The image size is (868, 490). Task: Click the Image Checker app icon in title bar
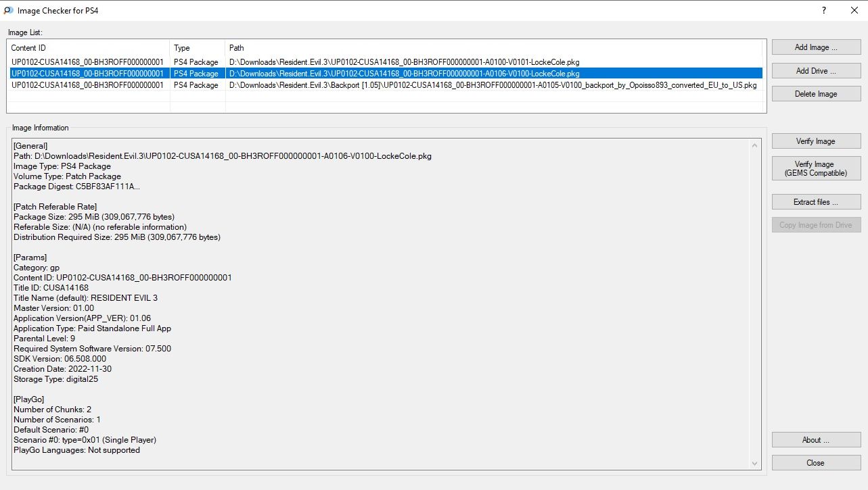coord(8,10)
